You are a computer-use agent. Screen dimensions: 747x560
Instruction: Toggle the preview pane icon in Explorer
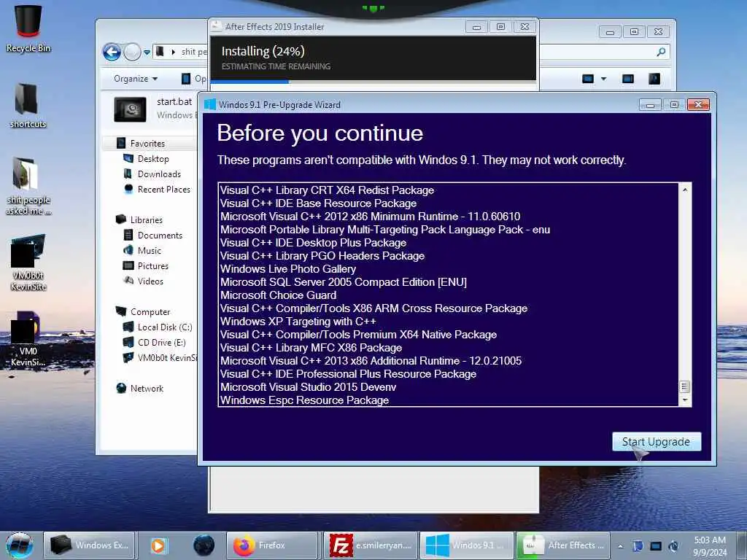tap(628, 79)
